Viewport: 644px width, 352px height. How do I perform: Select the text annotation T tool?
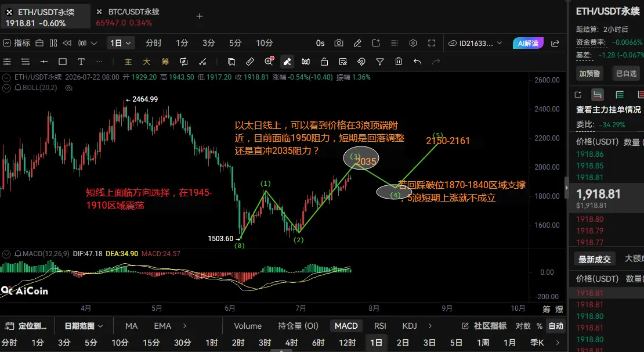coord(81,62)
